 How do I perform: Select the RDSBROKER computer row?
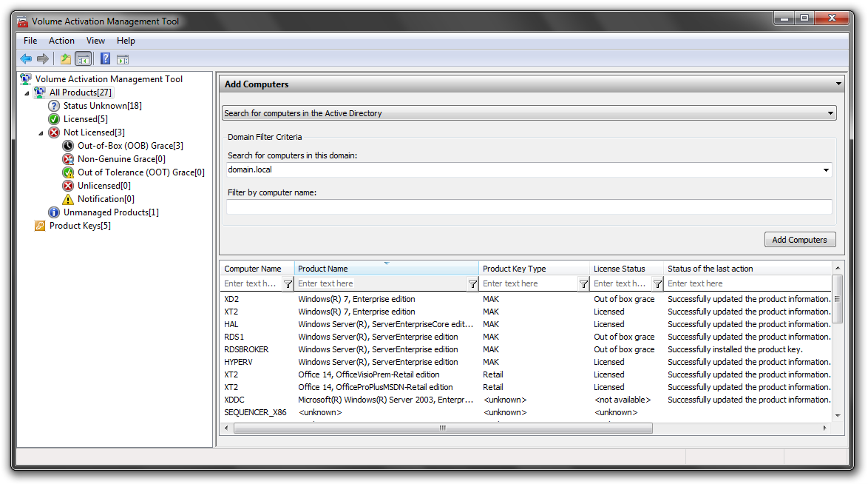(526, 349)
